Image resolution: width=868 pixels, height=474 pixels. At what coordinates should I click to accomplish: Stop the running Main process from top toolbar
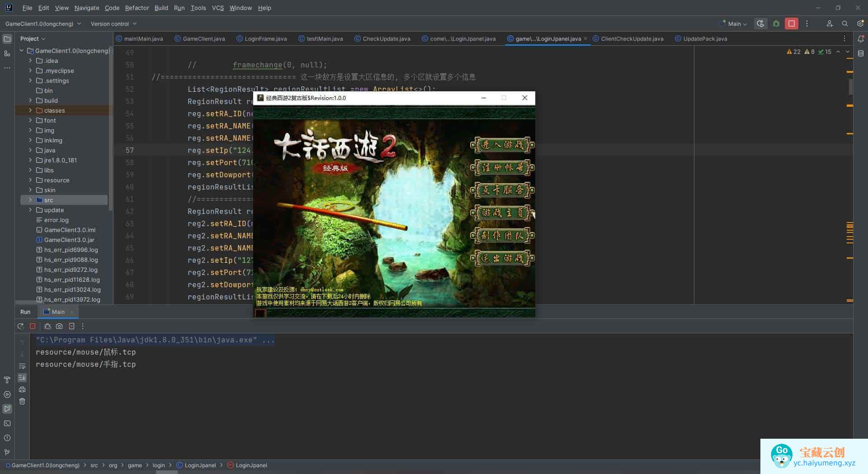point(791,24)
